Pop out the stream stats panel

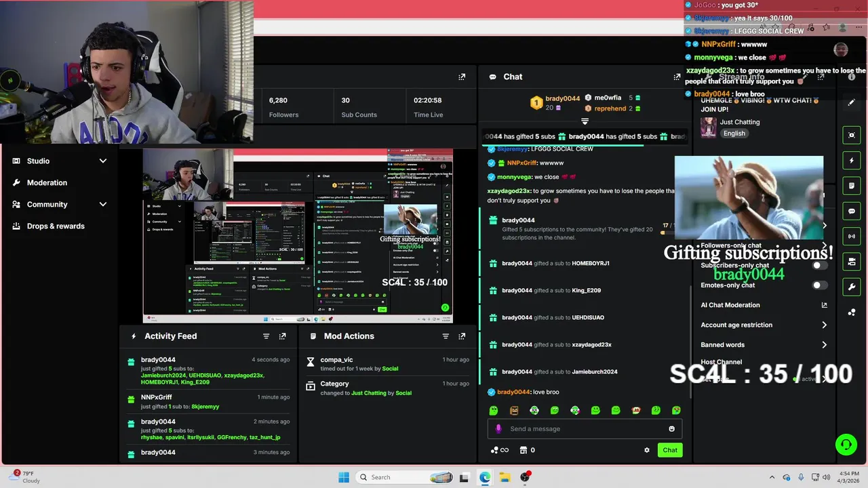(x=462, y=77)
